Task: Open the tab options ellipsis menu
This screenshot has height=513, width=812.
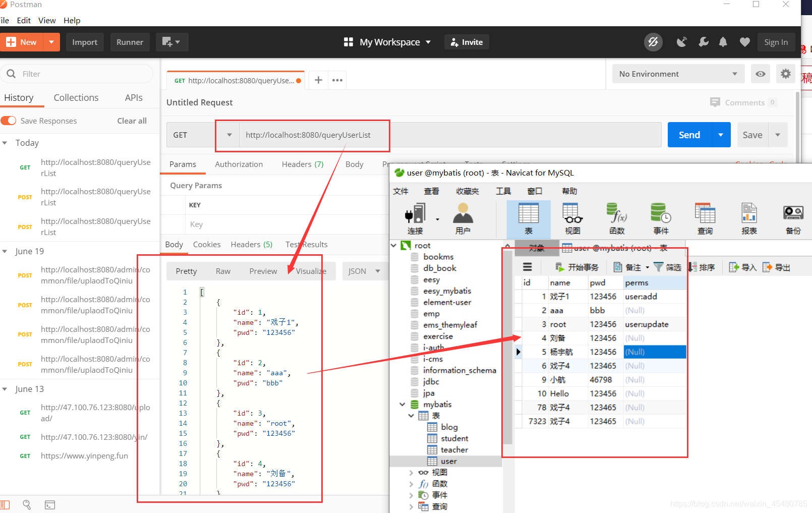Action: (x=337, y=80)
